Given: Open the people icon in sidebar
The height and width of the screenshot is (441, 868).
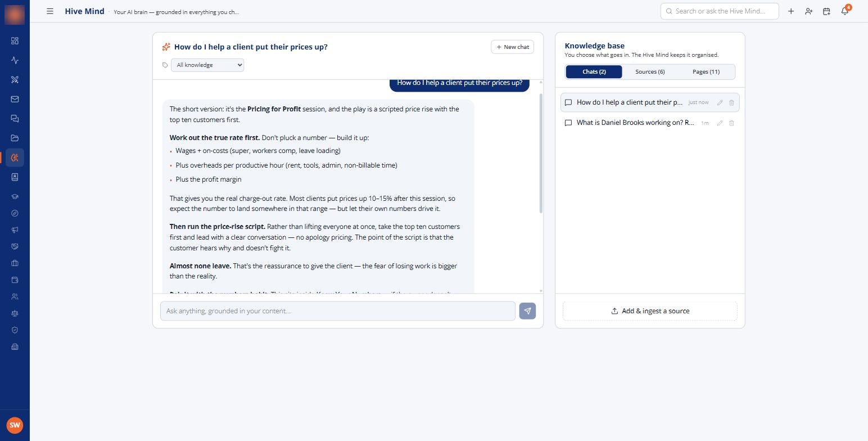Looking at the screenshot, I should [x=15, y=296].
